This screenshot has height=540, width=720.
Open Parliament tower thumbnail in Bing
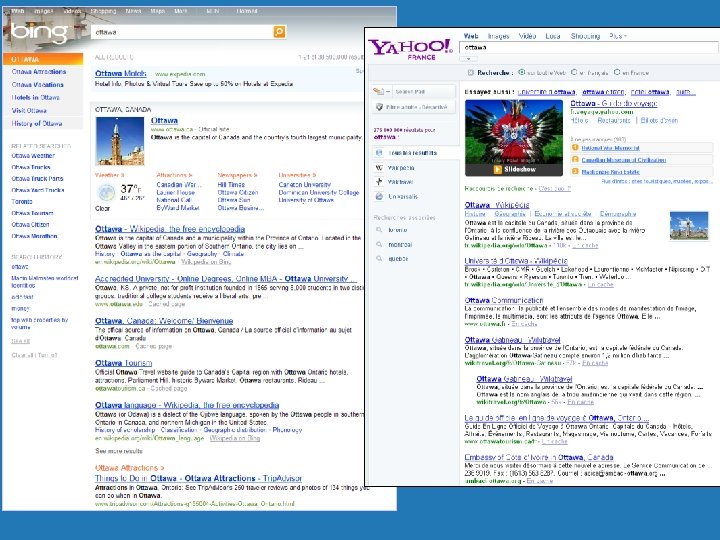(120, 141)
